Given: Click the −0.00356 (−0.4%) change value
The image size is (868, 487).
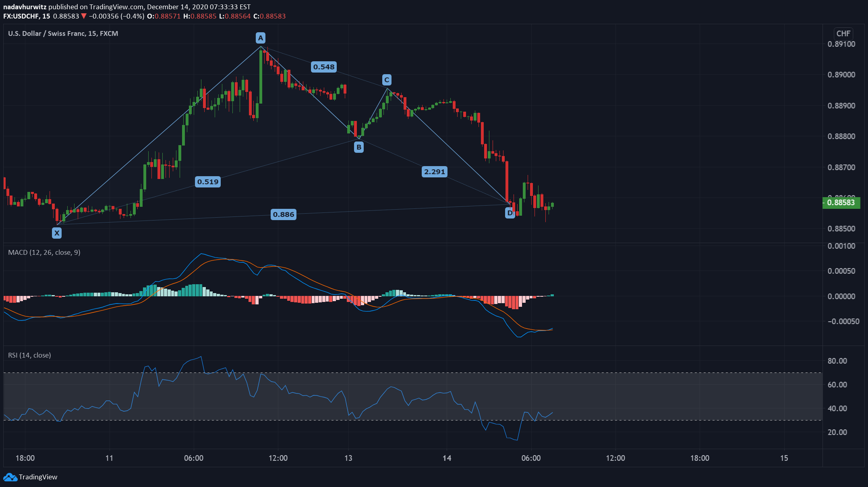Looking at the screenshot, I should pyautogui.click(x=116, y=16).
